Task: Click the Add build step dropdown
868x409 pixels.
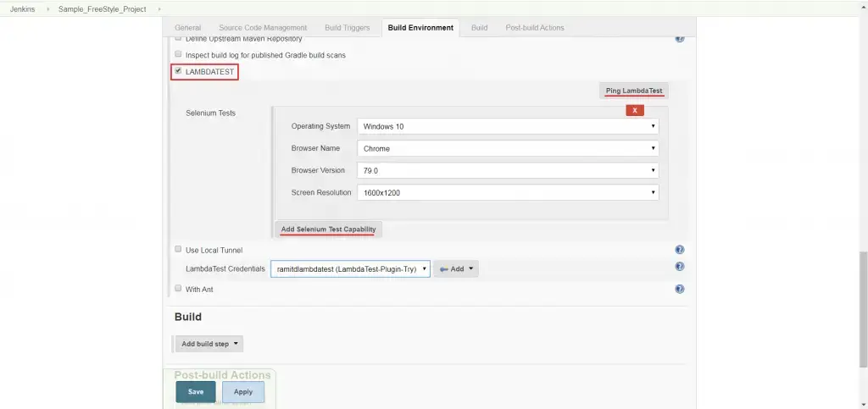Action: tap(209, 344)
